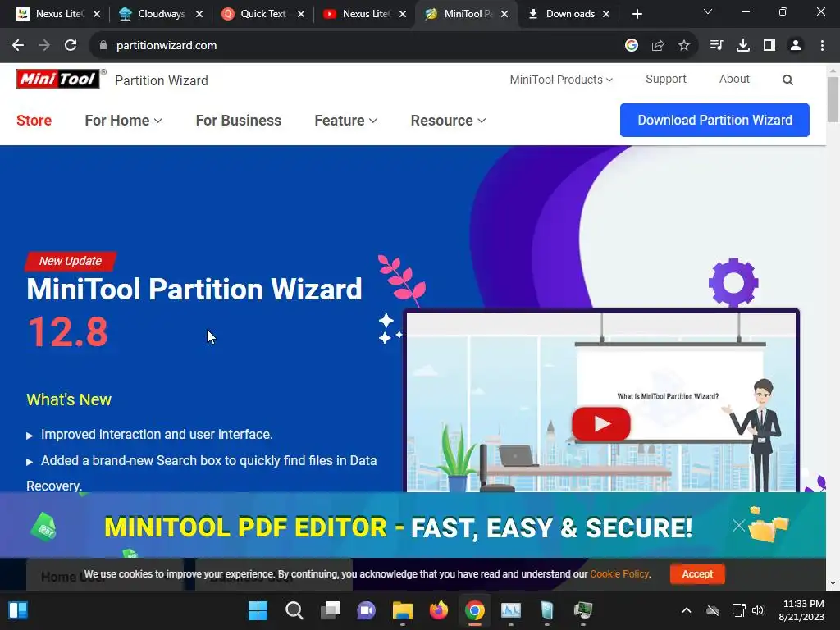
Task: Switch to the first Nexus LiteOS tab
Action: (52, 14)
